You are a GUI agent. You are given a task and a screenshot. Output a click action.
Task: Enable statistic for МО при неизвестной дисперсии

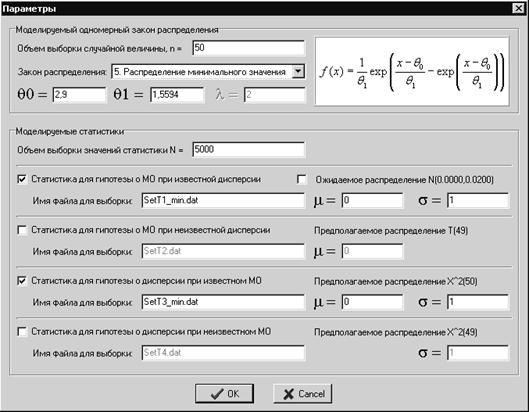click(x=22, y=230)
